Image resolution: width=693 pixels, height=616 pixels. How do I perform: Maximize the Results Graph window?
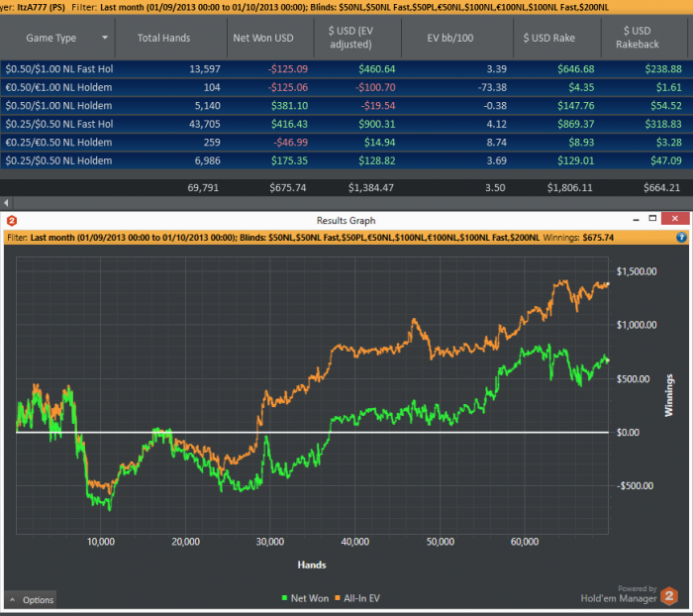point(652,219)
